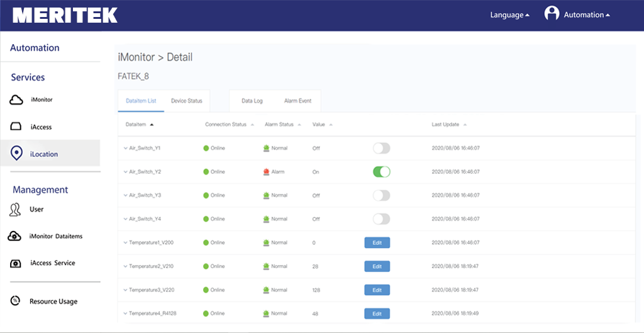Turn off the Air_Switch_Y2 toggle
644x333 pixels.
coord(381,172)
